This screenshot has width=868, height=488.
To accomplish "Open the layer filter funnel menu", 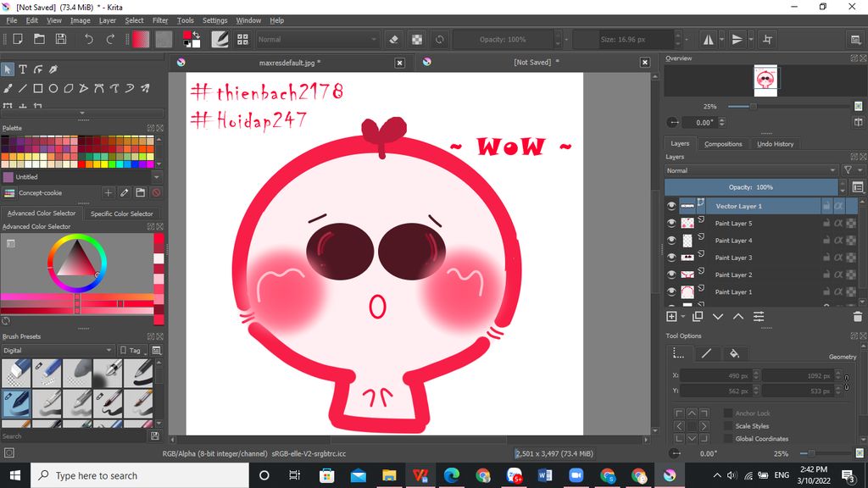I will coord(848,170).
